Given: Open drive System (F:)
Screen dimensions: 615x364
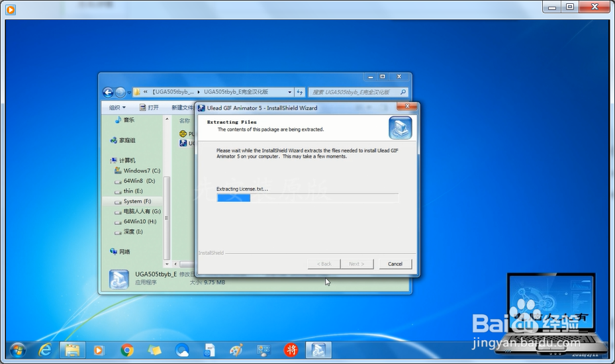Looking at the screenshot, I should (137, 201).
